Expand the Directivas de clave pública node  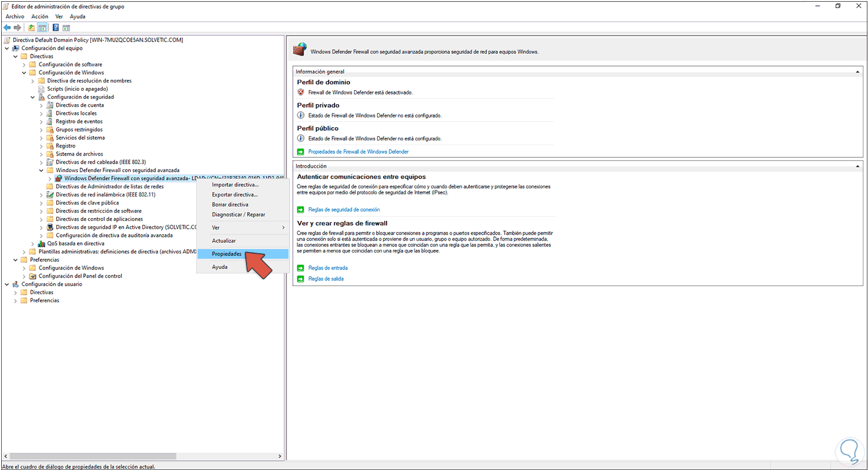42,203
